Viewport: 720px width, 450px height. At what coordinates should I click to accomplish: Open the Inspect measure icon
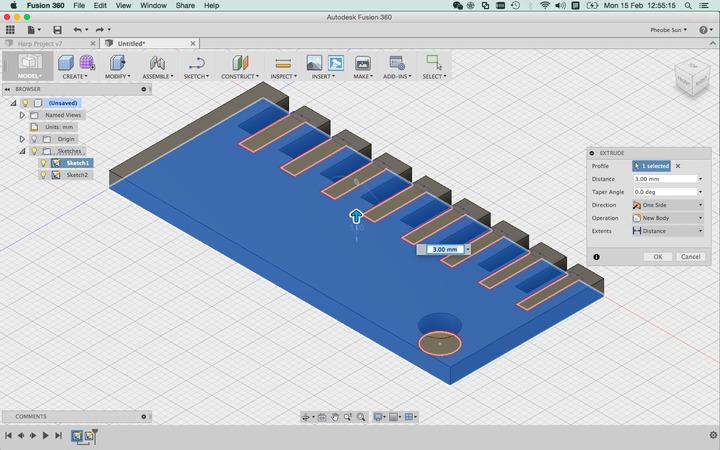click(x=283, y=63)
